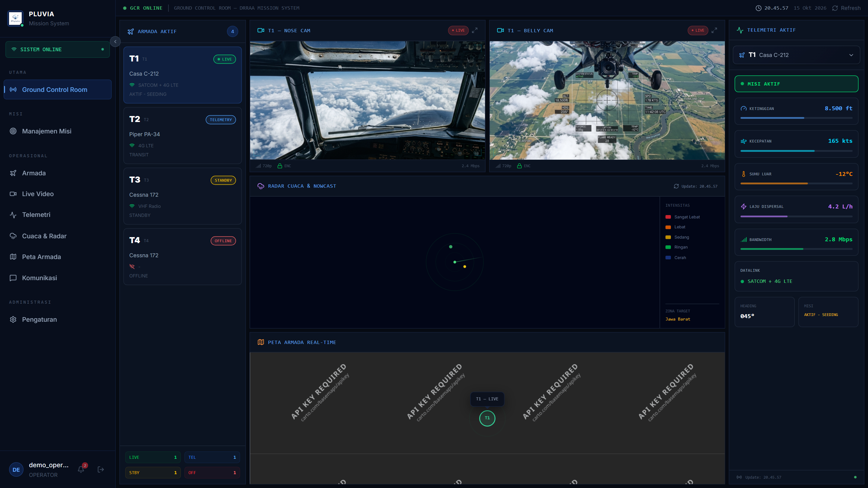Image resolution: width=868 pixels, height=488 pixels.
Task: Click Peta Armada Real-Time map icon
Action: point(261,342)
